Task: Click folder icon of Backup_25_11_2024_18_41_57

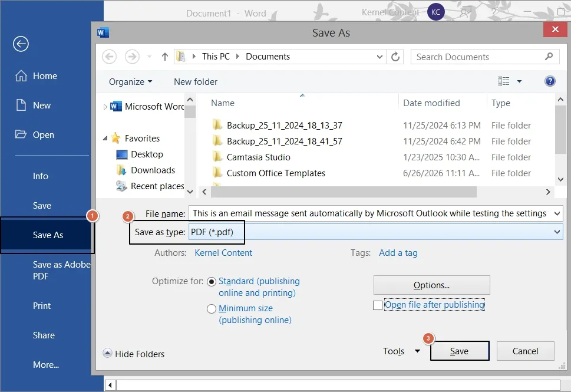Action: (x=217, y=141)
